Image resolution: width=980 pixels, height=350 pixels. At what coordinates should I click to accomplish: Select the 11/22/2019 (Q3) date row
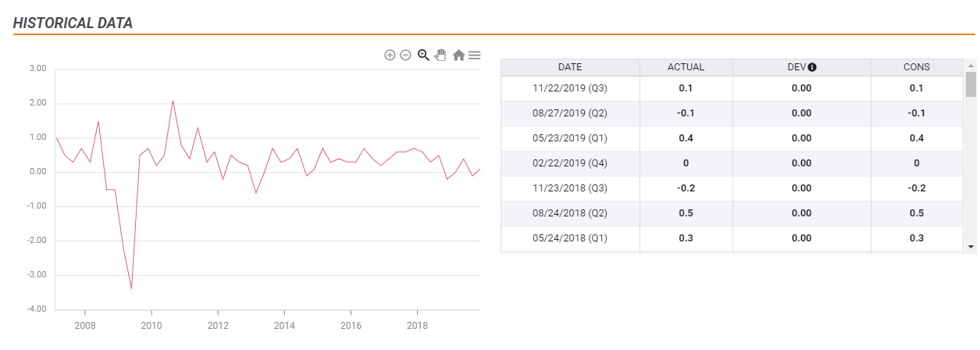point(569,88)
